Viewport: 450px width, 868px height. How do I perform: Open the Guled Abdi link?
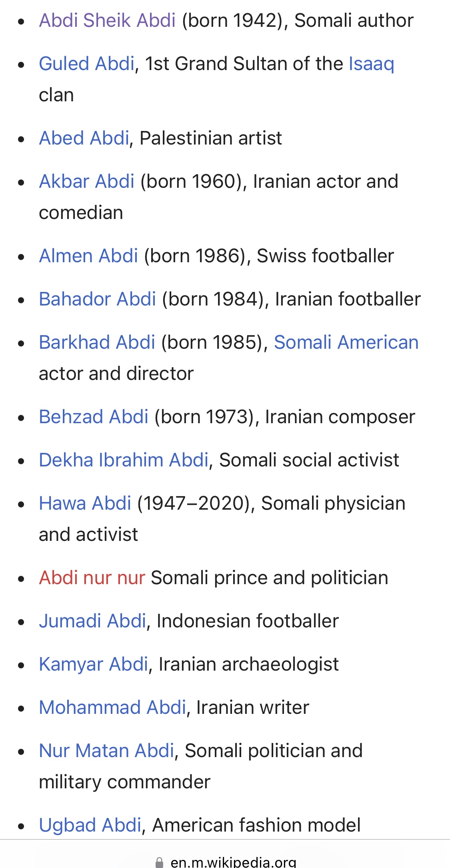click(87, 64)
